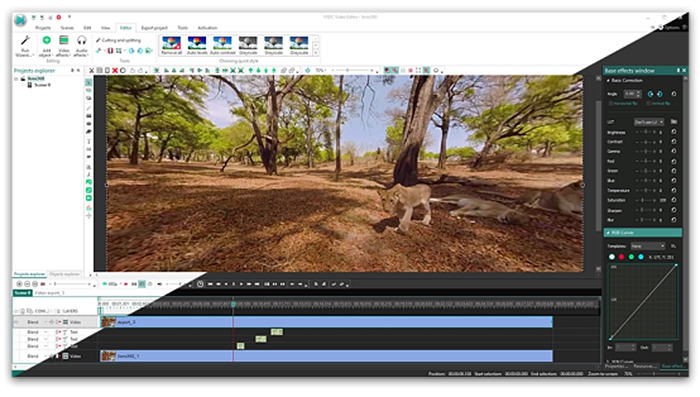The height and width of the screenshot is (397, 700).
Task: Apply the Auto contrast quick style
Action: [x=222, y=46]
